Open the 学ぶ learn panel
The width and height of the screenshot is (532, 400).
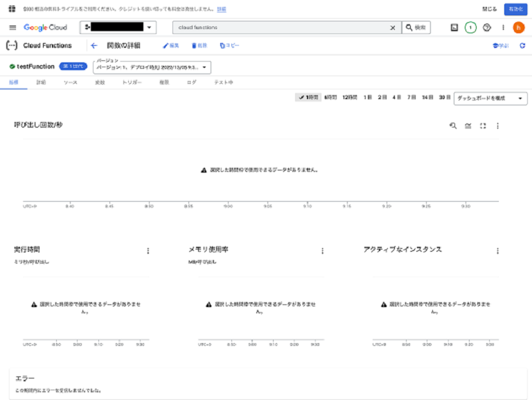coord(500,46)
